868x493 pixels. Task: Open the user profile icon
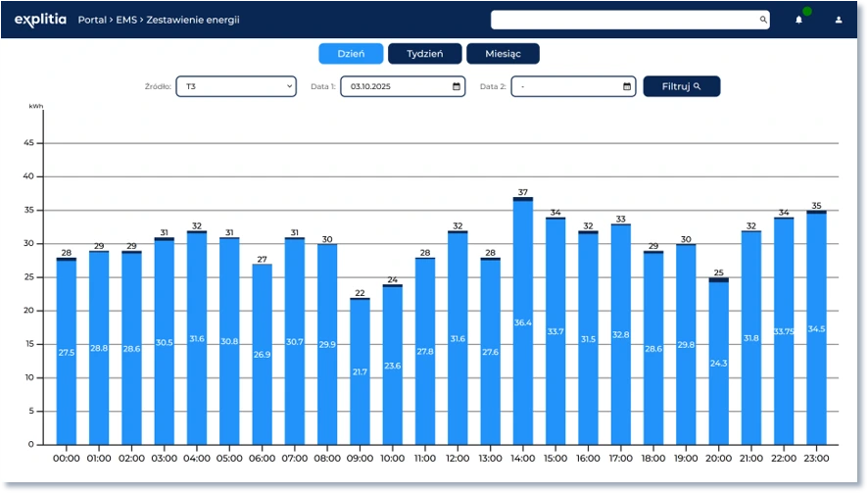click(839, 20)
